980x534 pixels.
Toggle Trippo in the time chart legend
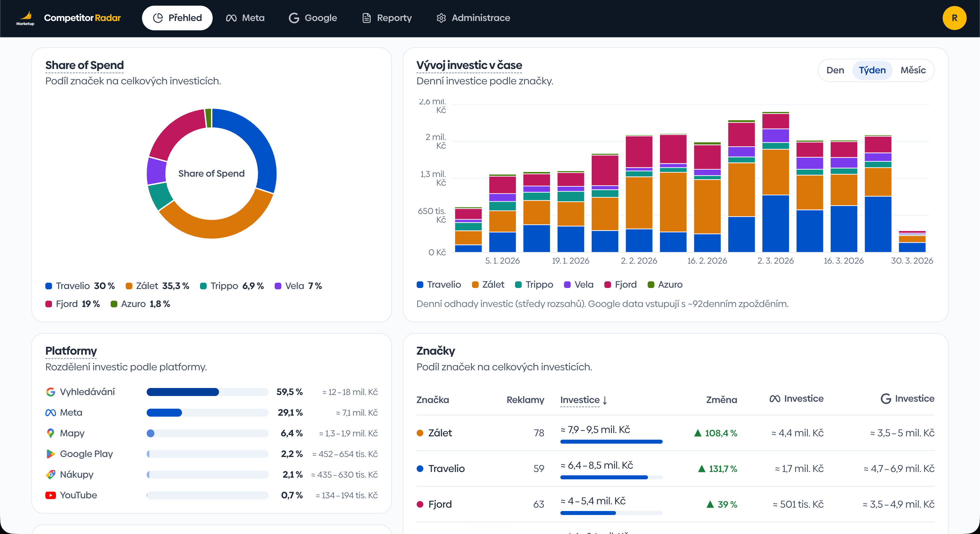[534, 284]
